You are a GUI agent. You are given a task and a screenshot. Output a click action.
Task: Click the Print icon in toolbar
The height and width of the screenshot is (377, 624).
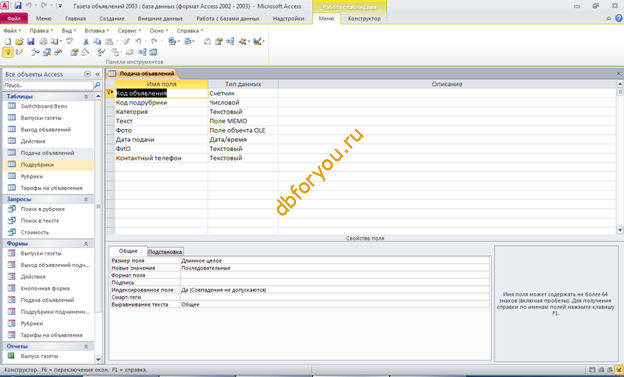point(43,41)
